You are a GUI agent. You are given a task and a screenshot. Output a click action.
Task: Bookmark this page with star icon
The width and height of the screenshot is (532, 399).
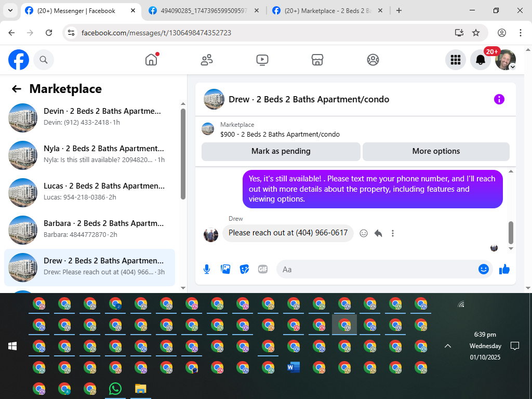(x=476, y=33)
